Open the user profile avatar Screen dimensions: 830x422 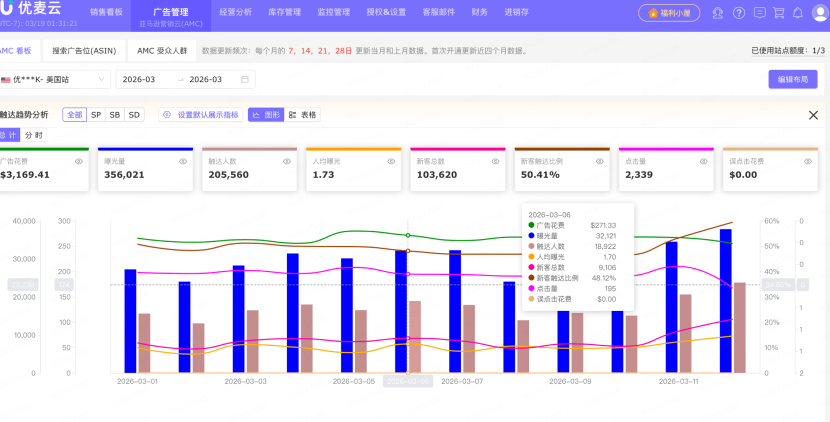[818, 13]
